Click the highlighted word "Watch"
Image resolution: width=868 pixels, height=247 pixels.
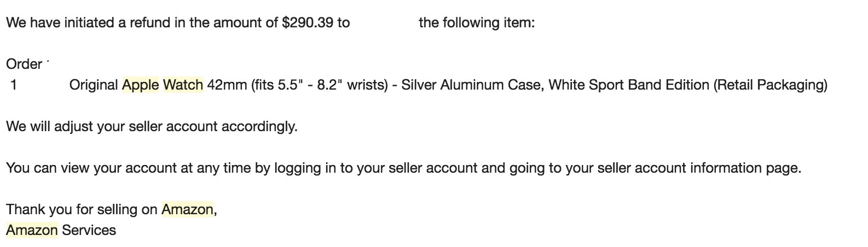[x=183, y=85]
